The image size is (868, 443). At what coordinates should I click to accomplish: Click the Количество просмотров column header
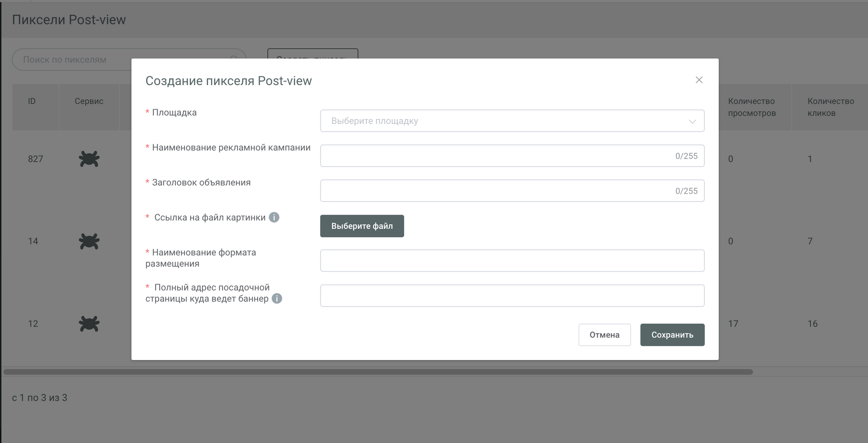[752, 107]
